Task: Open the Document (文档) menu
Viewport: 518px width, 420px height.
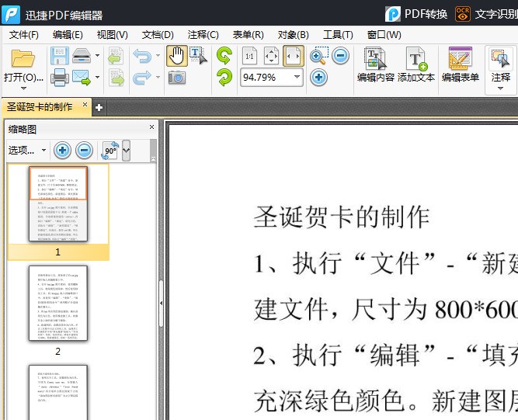Action: 158,35
